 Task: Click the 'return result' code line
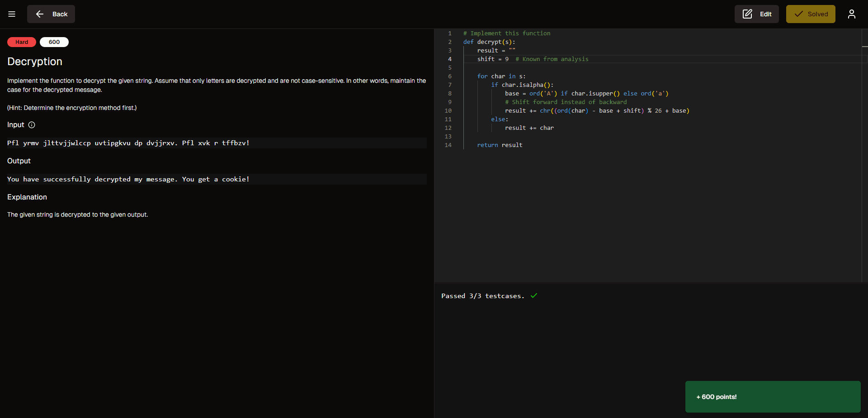(500, 145)
